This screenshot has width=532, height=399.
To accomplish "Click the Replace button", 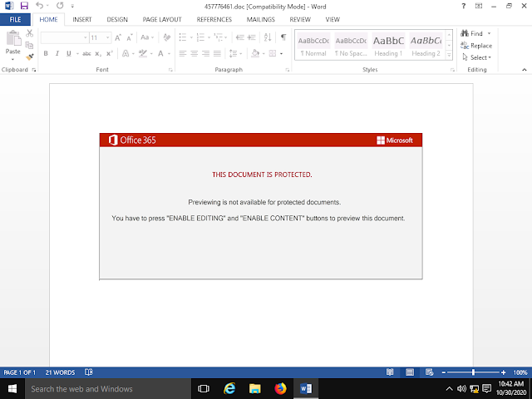I will point(476,46).
